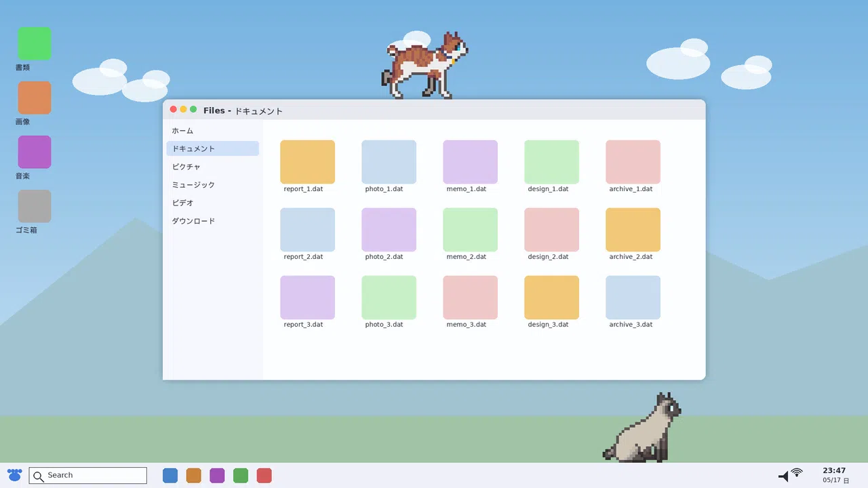868x488 pixels.
Task: Open the 音楽 desktop icon
Action: click(x=35, y=152)
